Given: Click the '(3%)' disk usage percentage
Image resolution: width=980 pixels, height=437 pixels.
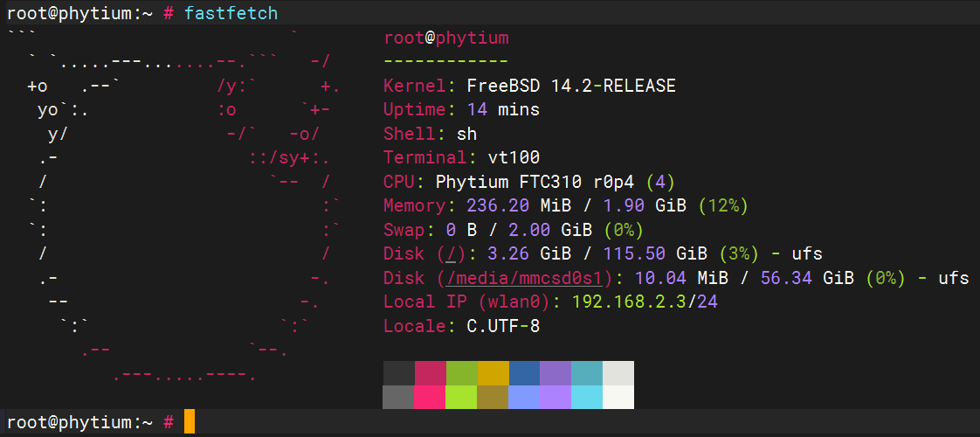Looking at the screenshot, I should pos(739,253).
